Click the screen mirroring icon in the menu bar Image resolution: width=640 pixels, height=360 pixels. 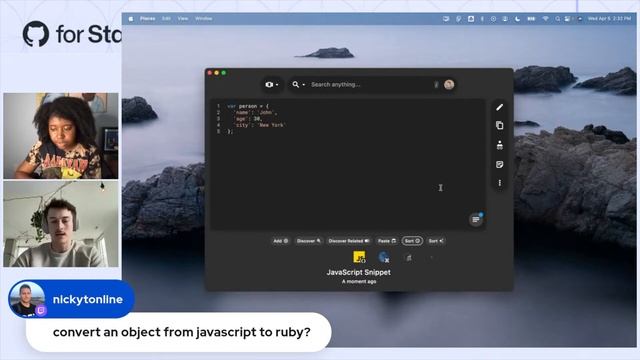pyautogui.click(x=446, y=19)
